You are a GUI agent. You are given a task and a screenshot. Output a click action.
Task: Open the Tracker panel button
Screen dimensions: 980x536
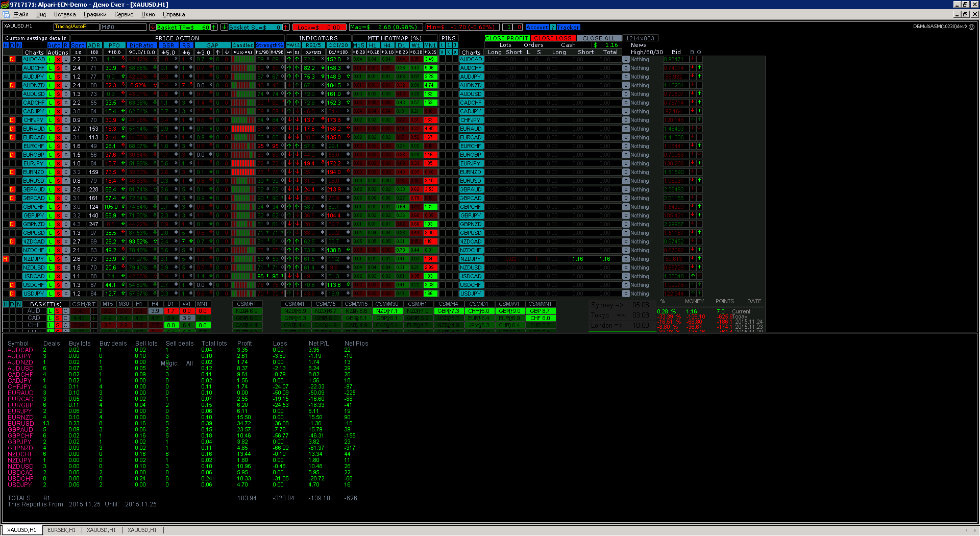[x=568, y=28]
